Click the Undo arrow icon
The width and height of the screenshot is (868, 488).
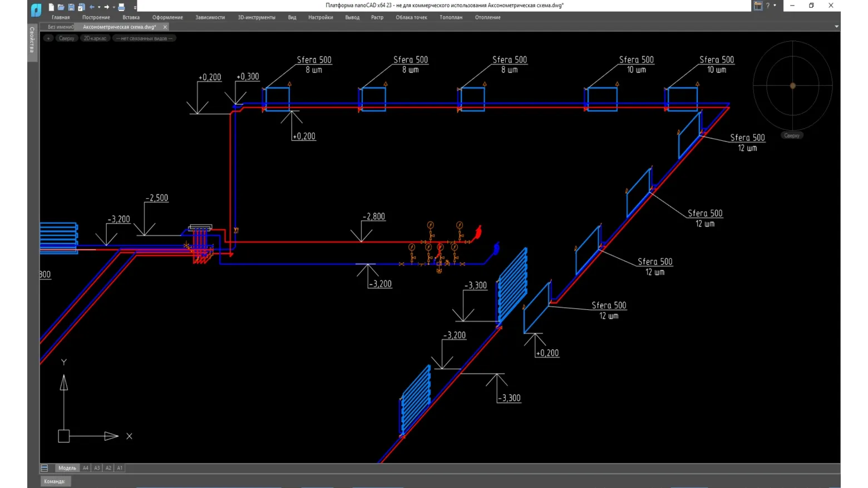click(92, 7)
